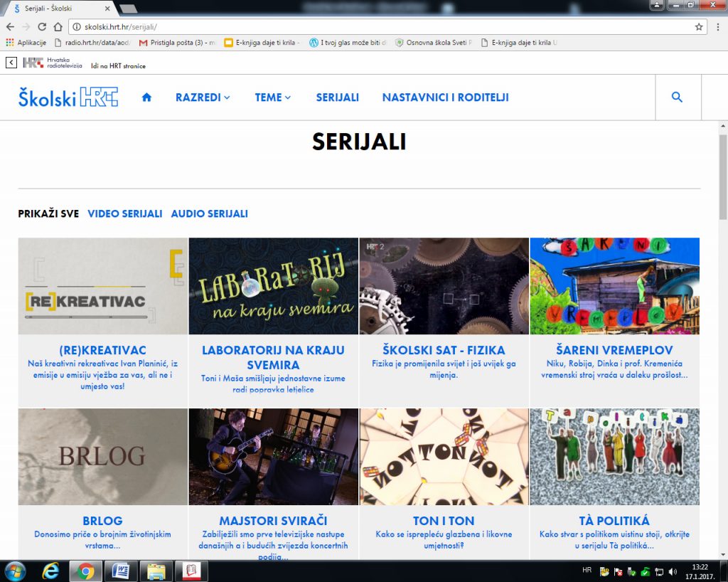This screenshot has width=728, height=582.
Task: Filter by VIDEO SERIJALI
Action: pos(125,213)
